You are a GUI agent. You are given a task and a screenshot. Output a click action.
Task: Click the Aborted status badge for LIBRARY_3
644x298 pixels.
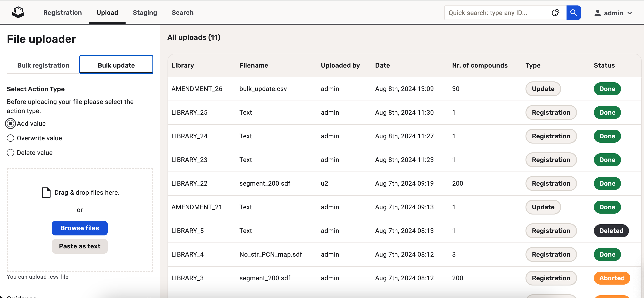pos(611,278)
